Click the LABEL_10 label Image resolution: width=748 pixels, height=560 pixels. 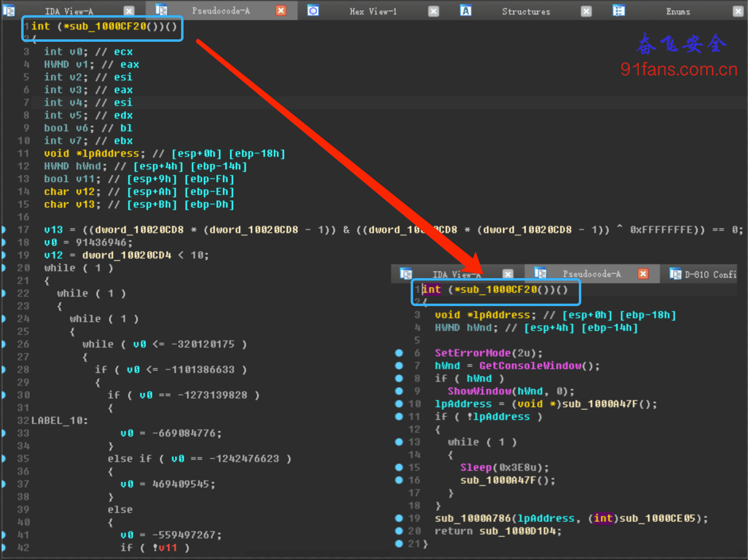60,420
